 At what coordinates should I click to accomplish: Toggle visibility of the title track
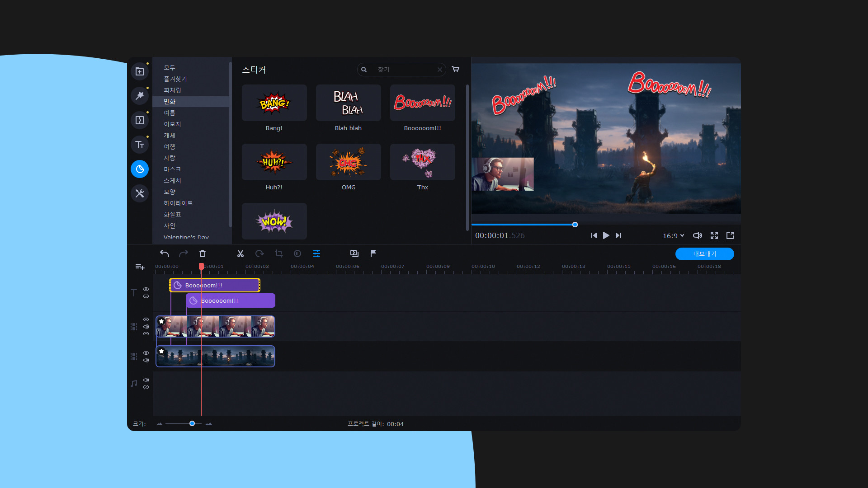pos(146,289)
